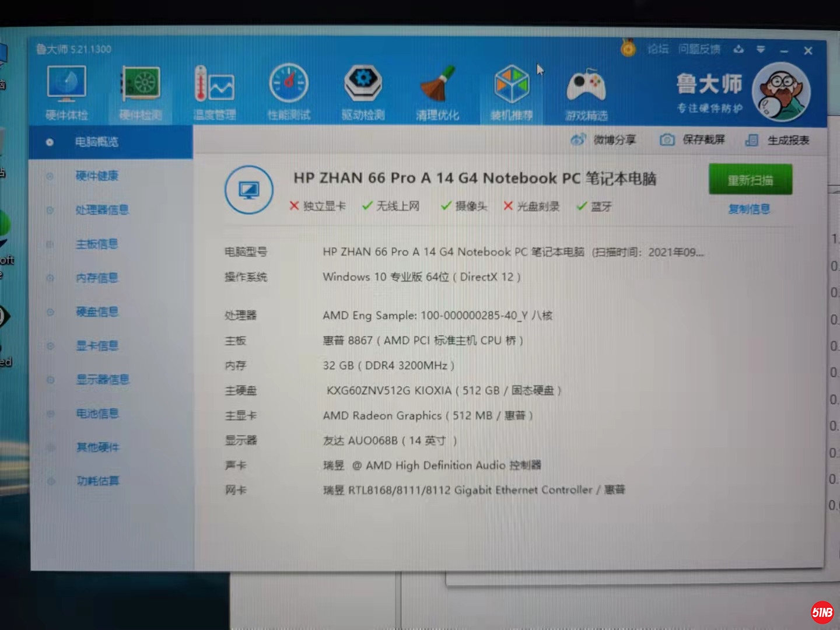Click 生成报表 generate report
This screenshot has width=840, height=630.
tap(778, 141)
